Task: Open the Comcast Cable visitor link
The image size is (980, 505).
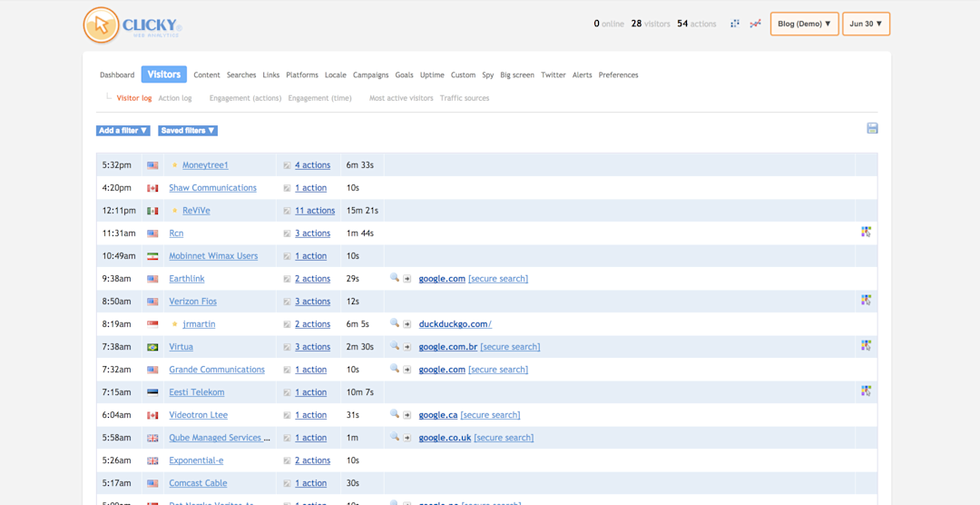Action: [198, 483]
